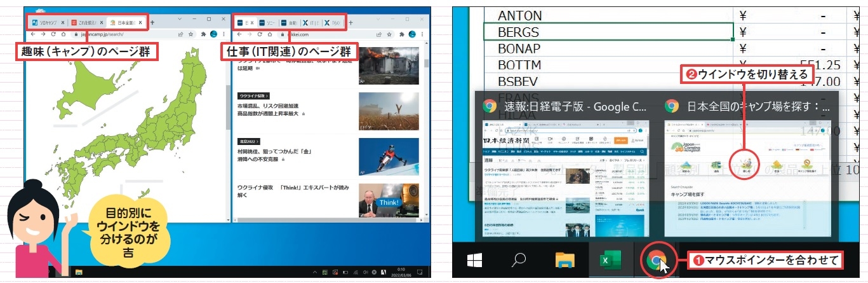Screen dimensions: 868x283
Task: Go forward in the nikkei.com Chrome window
Action: point(250,34)
